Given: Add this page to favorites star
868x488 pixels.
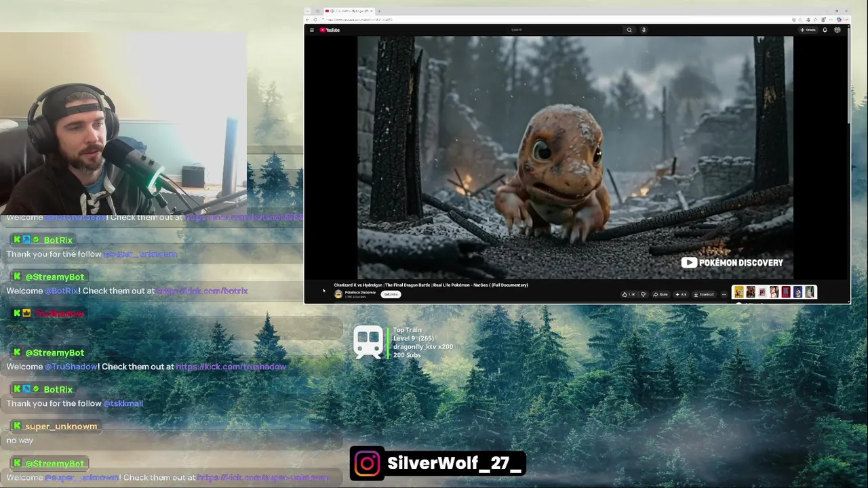Looking at the screenshot, I should (x=800, y=20).
